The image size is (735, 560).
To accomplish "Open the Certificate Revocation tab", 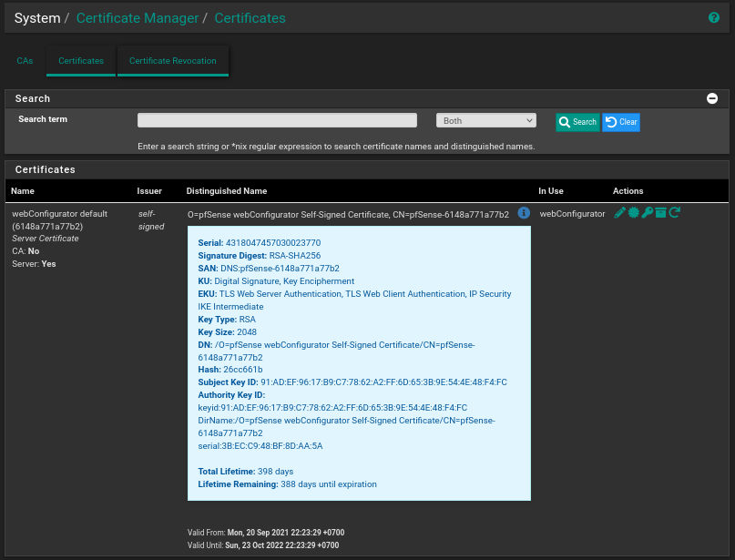I will [x=173, y=61].
